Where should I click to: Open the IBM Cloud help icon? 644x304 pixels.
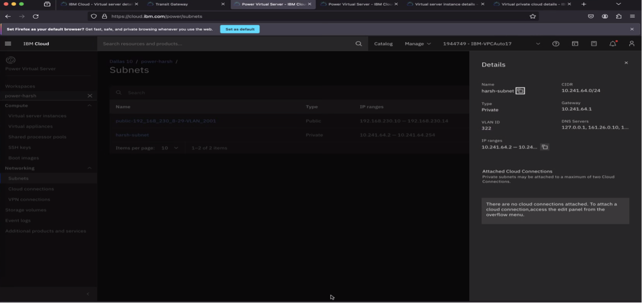pos(556,43)
